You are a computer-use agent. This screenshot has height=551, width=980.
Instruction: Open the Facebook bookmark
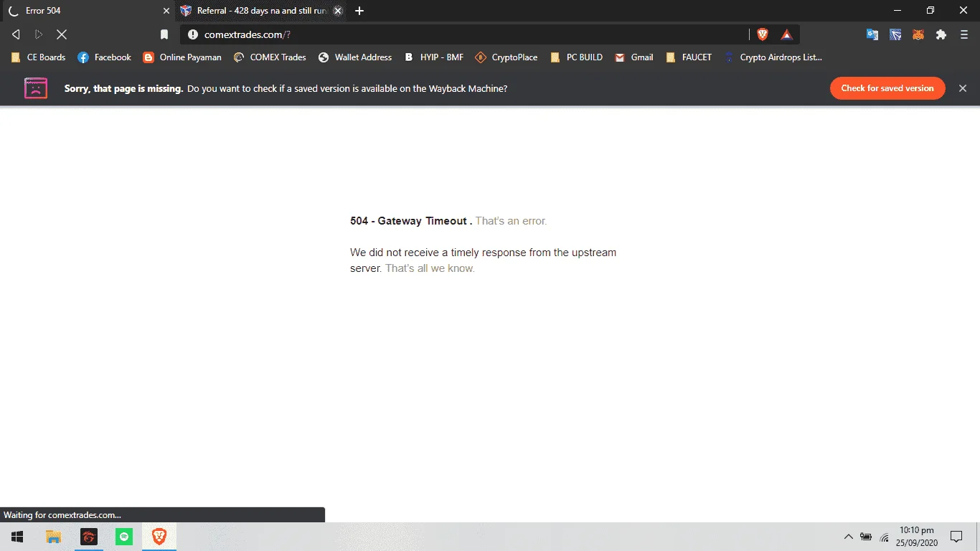(x=105, y=57)
